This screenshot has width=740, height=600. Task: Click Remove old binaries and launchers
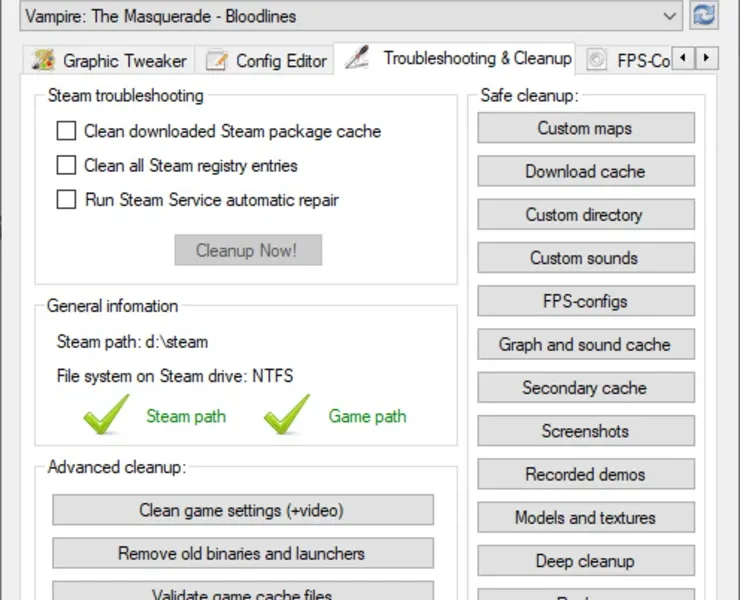tap(243, 553)
